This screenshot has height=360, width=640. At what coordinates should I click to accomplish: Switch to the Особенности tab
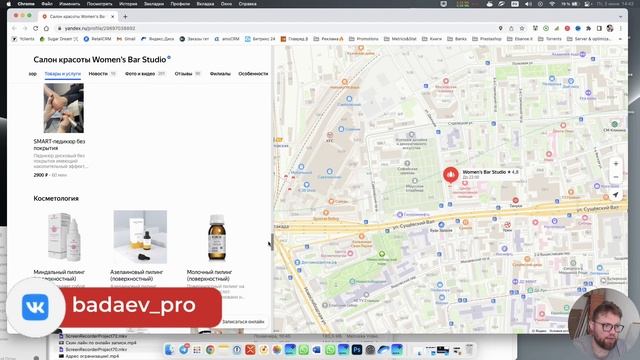[x=253, y=74]
